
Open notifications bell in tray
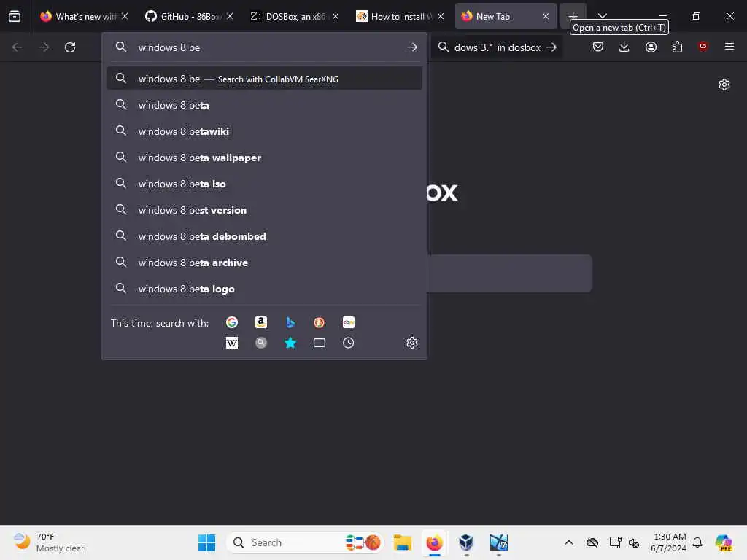(697, 542)
